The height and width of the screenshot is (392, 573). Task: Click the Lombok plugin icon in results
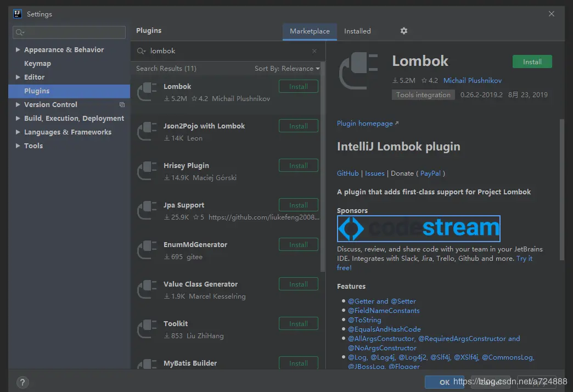pyautogui.click(x=147, y=92)
